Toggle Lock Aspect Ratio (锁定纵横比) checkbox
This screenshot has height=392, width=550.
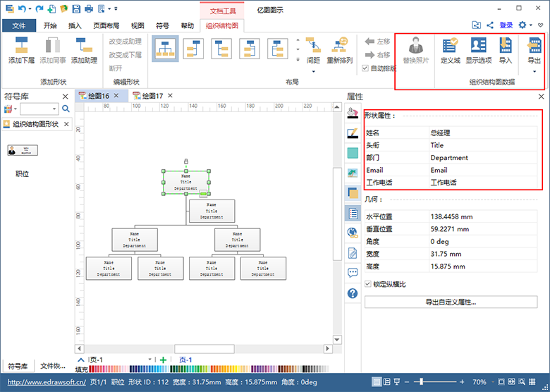[x=367, y=284]
